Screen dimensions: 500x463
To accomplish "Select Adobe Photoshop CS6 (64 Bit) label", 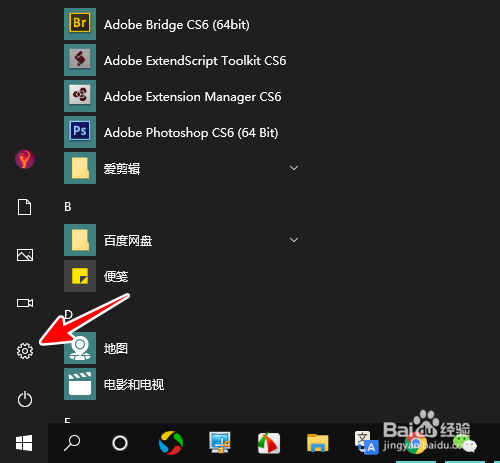I will (191, 133).
